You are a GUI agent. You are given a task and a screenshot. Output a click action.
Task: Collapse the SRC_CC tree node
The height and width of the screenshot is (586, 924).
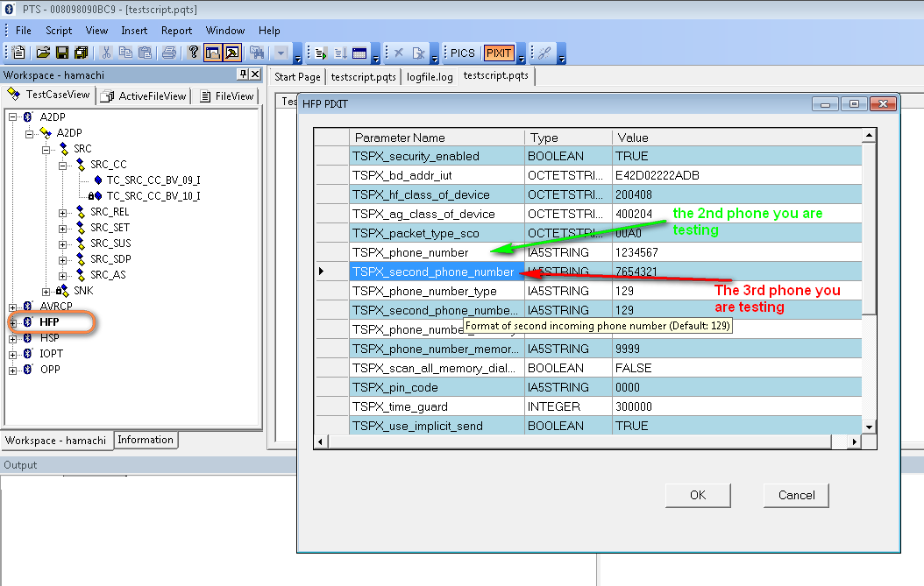click(x=63, y=166)
